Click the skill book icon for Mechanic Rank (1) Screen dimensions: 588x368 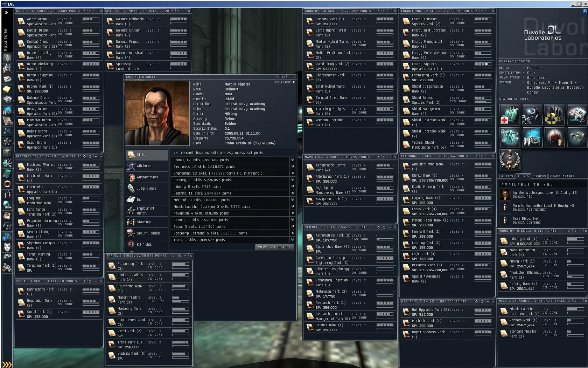coord(406,323)
